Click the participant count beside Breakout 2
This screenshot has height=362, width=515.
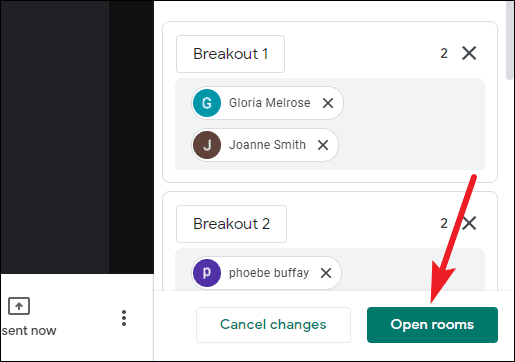point(444,223)
